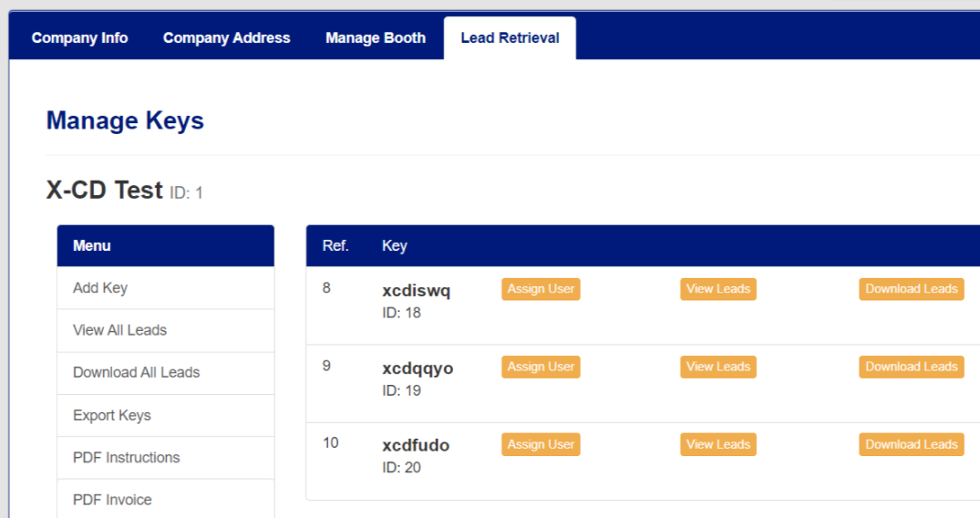Download Leads for key xcdqqyo
Viewport: 980px width, 518px height.
click(x=911, y=367)
